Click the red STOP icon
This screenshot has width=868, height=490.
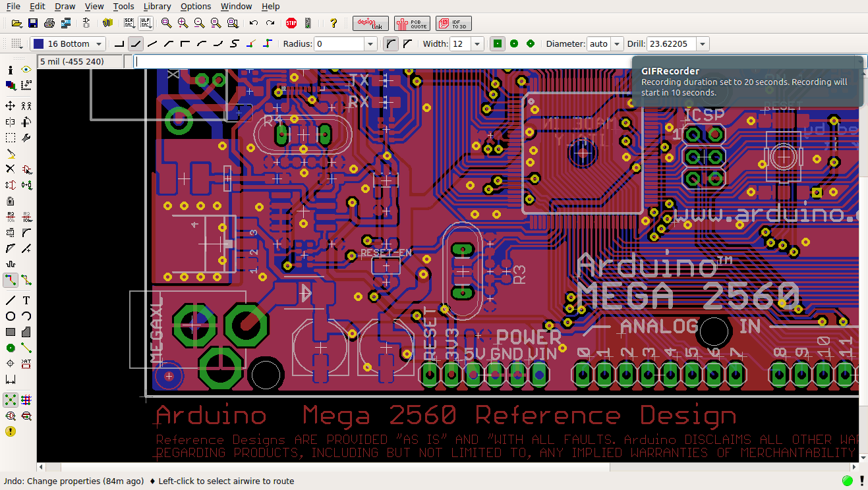[x=291, y=23]
